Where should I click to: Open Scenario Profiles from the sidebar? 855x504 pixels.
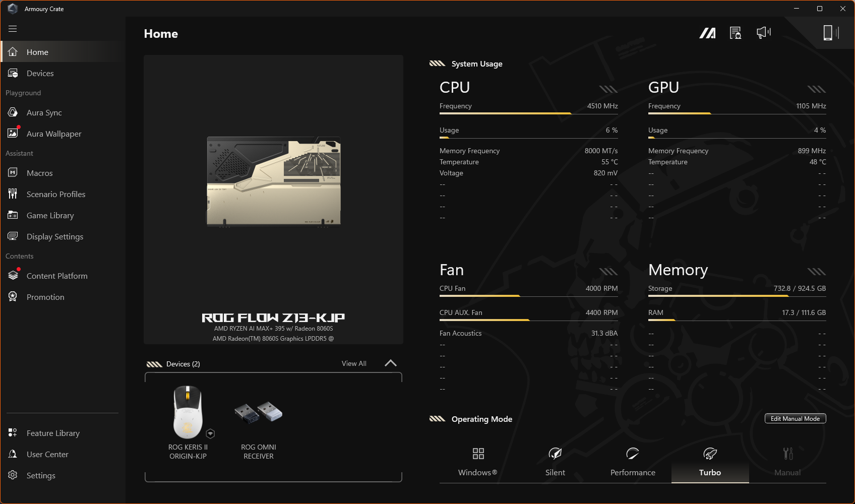[x=55, y=194]
